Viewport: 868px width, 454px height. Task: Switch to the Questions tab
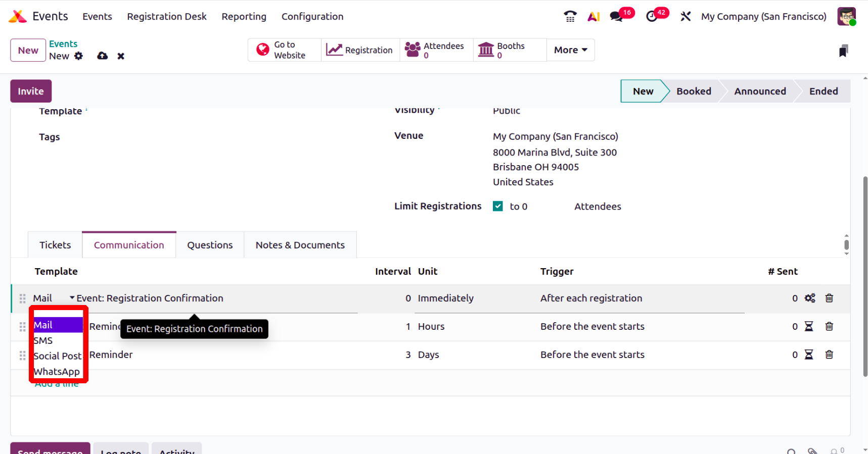pos(210,245)
